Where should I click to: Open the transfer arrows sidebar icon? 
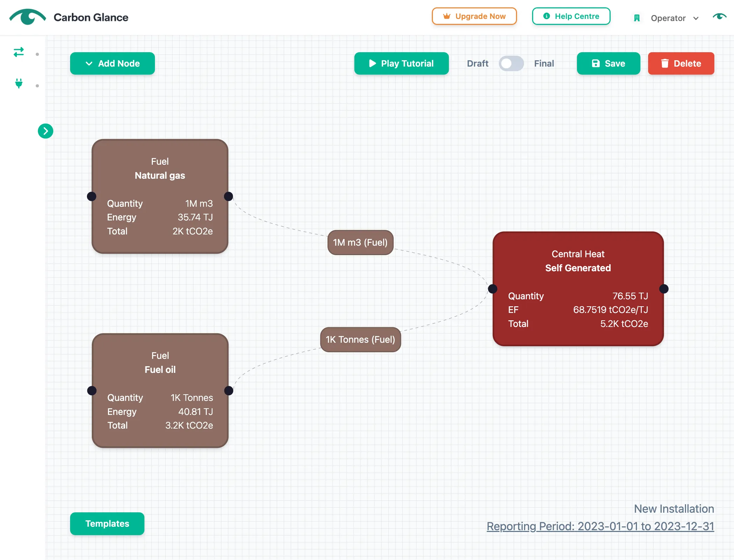pos(19,52)
